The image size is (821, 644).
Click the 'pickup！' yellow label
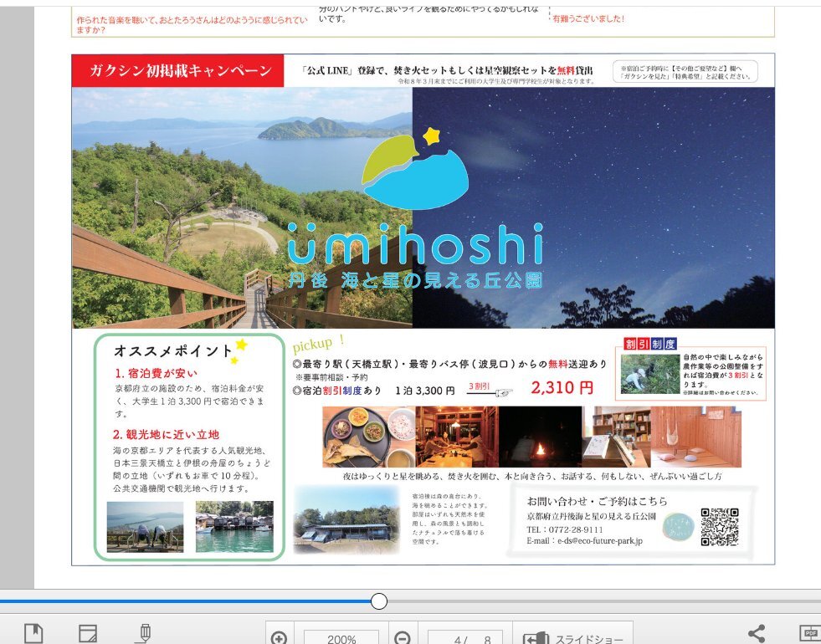[319, 345]
